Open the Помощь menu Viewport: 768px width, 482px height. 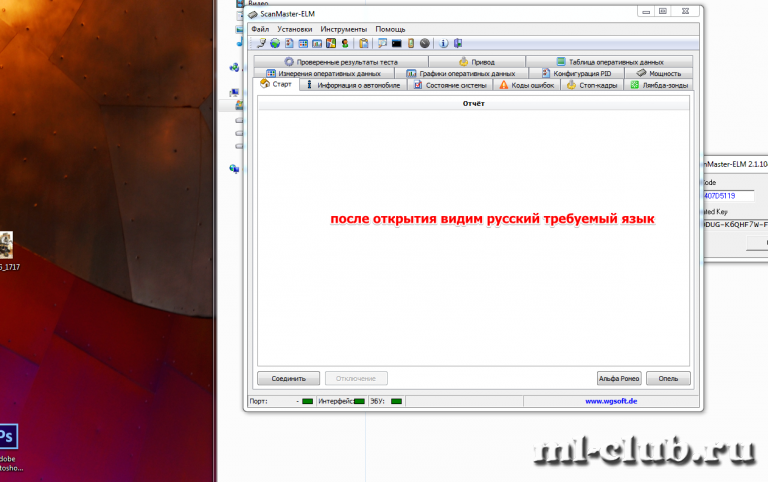tap(390, 29)
